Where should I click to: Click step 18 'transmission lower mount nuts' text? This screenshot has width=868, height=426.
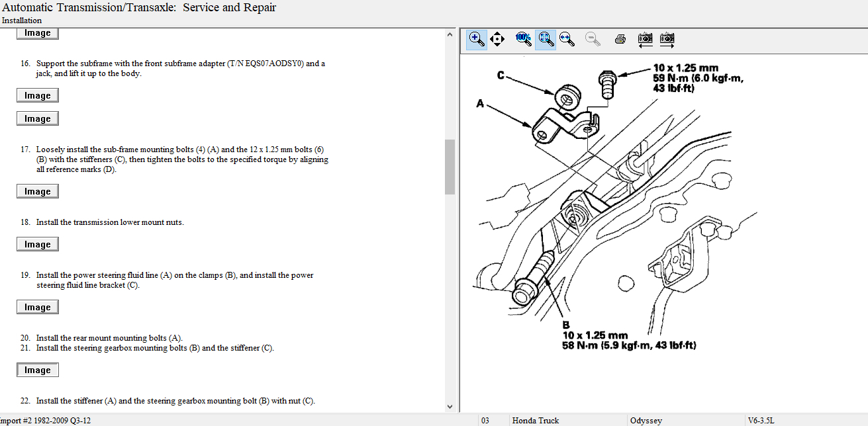[110, 222]
